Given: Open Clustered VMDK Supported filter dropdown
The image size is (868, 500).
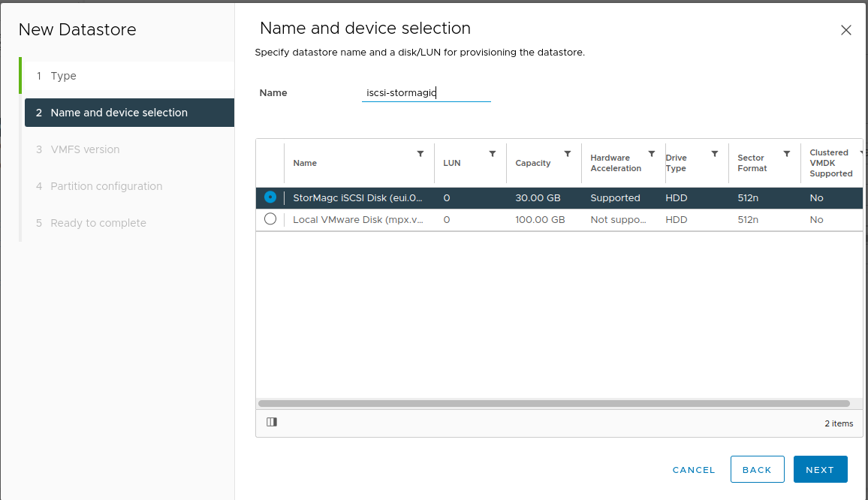Looking at the screenshot, I should coord(861,152).
